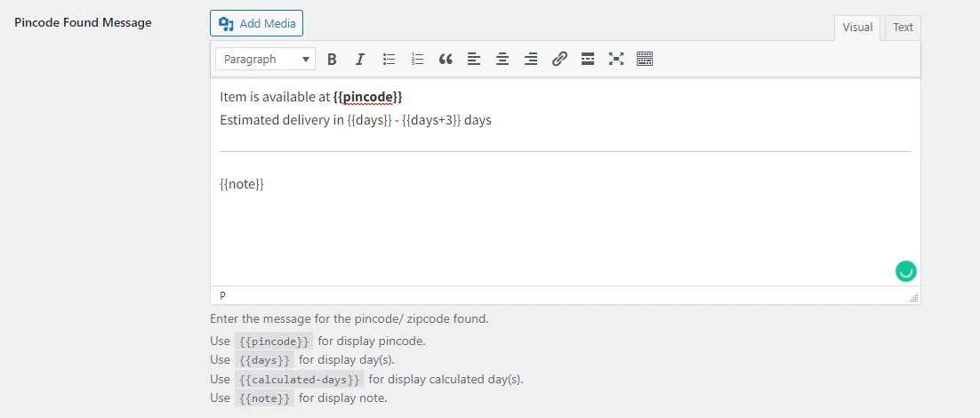Apply blockquote formatting
Image resolution: width=980 pixels, height=418 pixels.
point(446,60)
